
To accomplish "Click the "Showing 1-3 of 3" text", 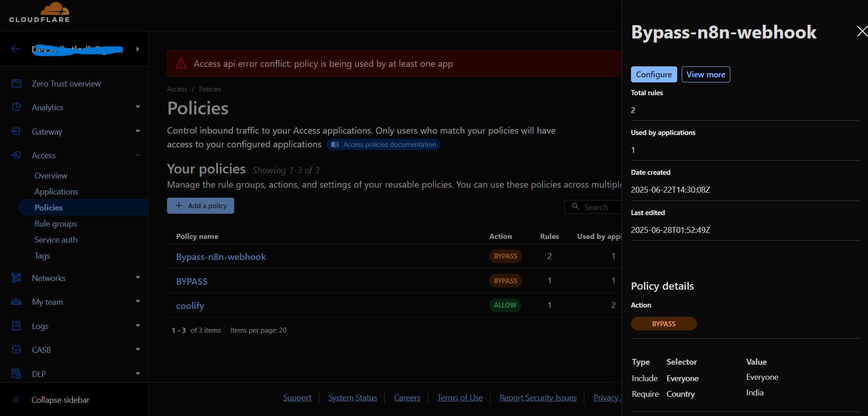I will coord(286,170).
